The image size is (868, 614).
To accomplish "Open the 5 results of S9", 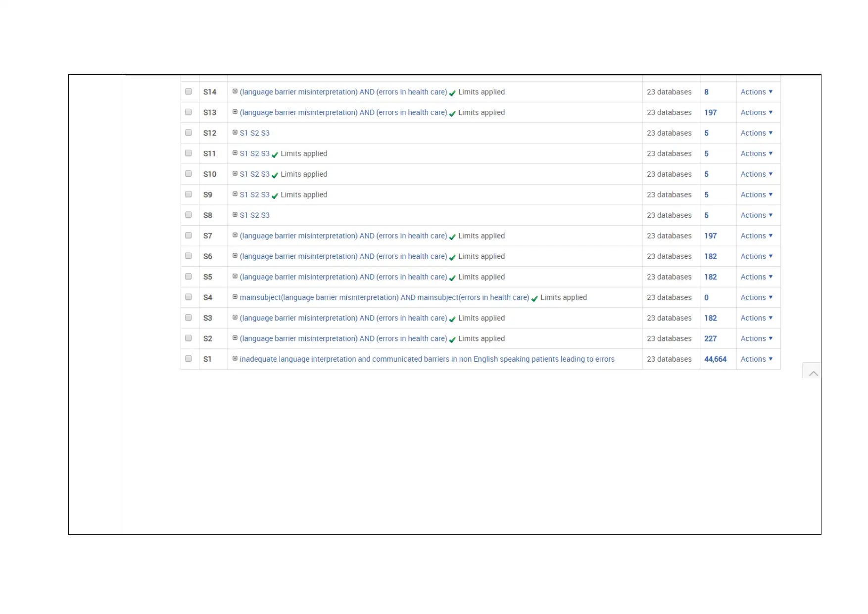I will pos(706,195).
